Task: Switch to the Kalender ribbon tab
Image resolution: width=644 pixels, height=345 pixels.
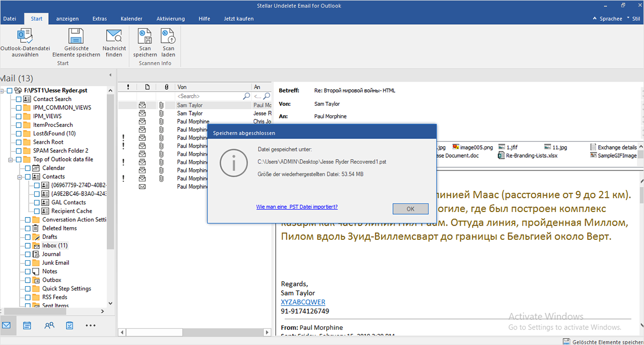Action: (x=131, y=19)
